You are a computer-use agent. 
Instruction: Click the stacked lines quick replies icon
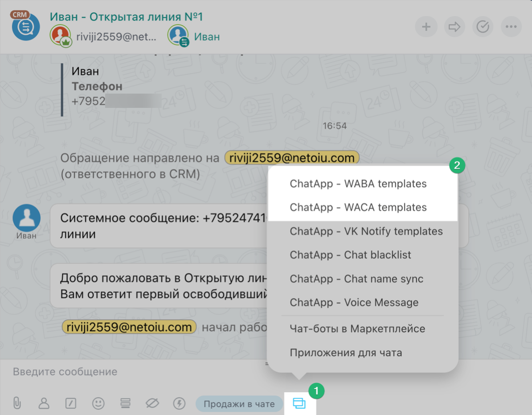tap(125, 403)
